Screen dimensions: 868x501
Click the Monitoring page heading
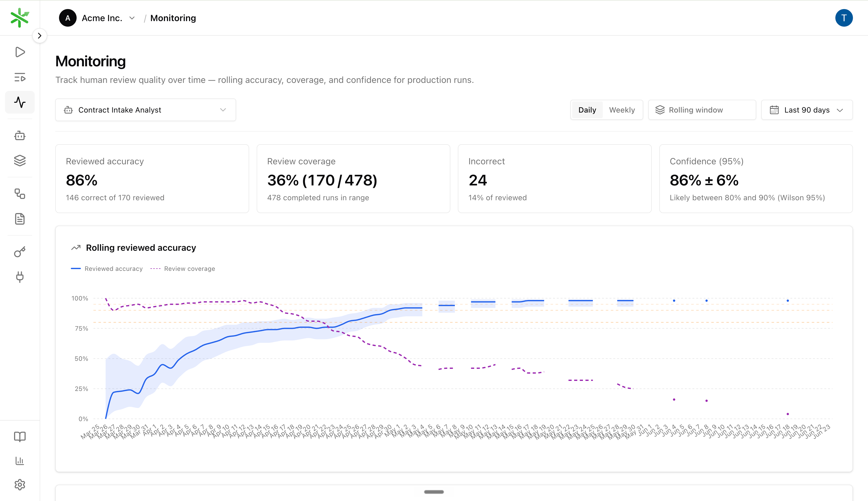point(90,61)
